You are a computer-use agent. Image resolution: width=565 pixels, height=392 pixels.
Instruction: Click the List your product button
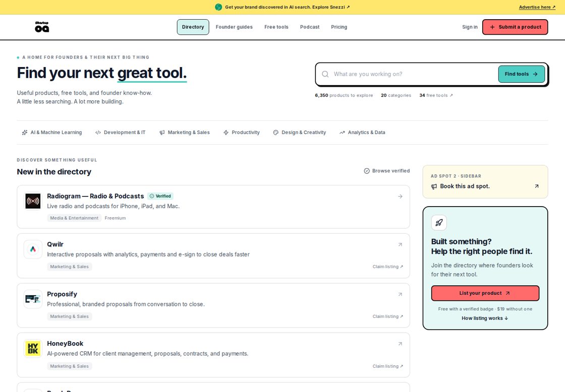[485, 293]
